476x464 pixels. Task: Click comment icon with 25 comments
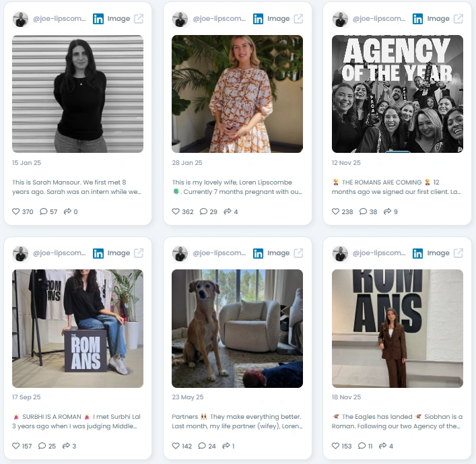[42, 446]
